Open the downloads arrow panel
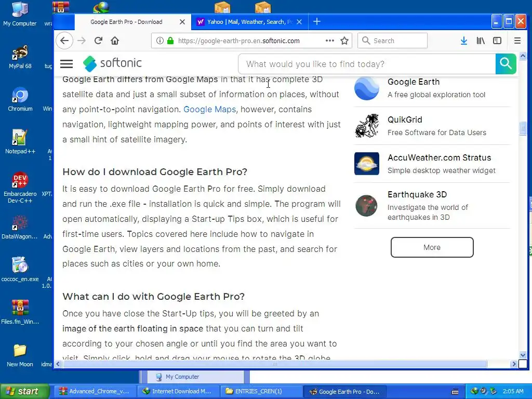532x399 pixels. pos(464,41)
